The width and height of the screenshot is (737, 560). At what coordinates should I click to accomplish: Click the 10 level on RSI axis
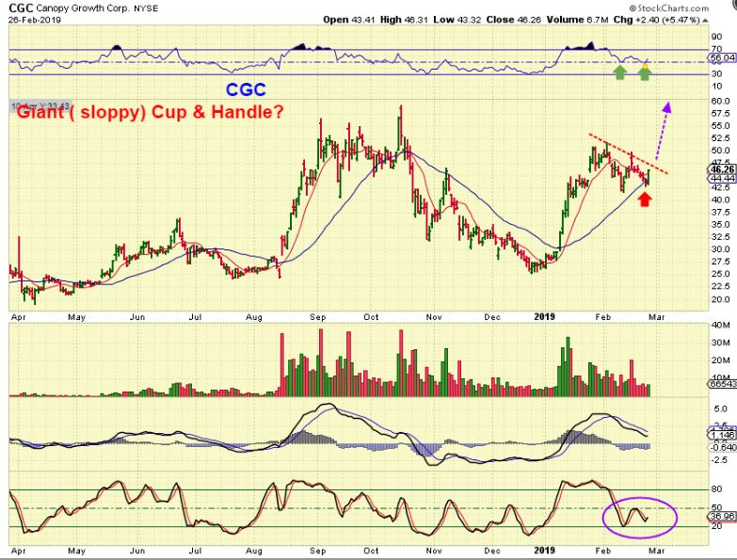(717, 87)
